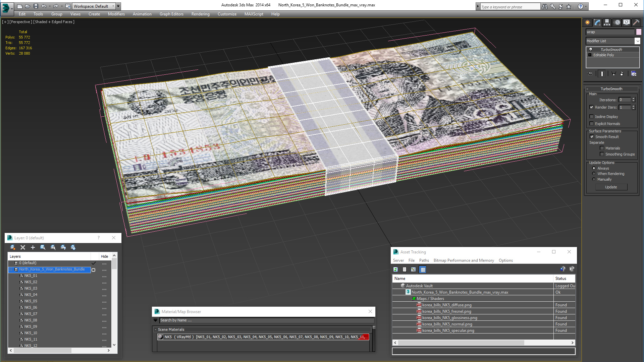
Task: Open the Modifier List dropdown
Action: tap(638, 41)
